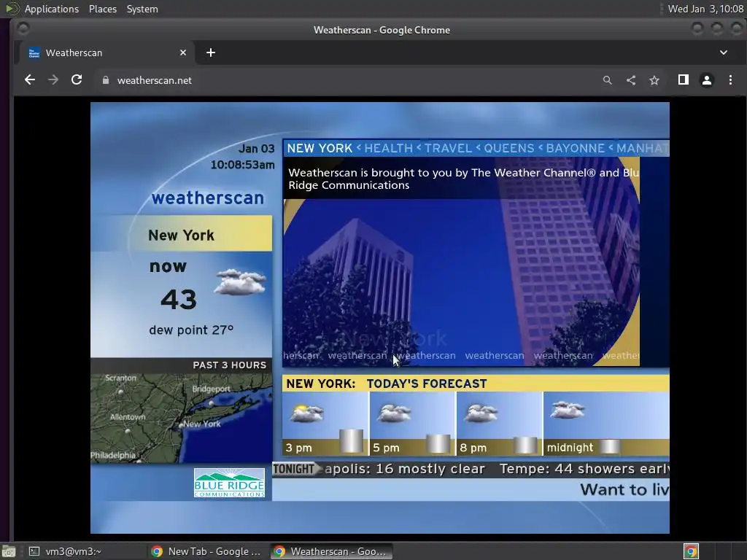This screenshot has height=560, width=747.
Task: Select Weatherscan Chrome window in taskbar
Action: (x=332, y=551)
